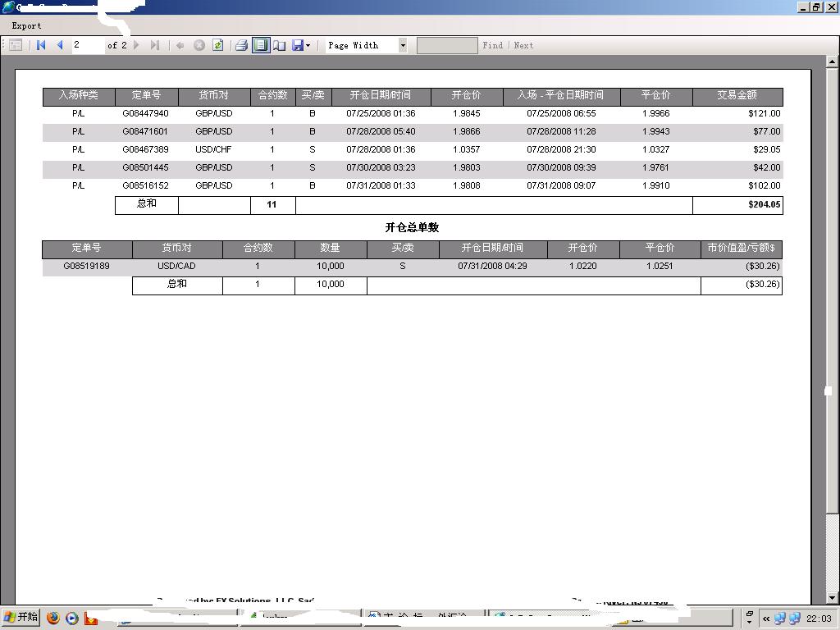Select order number G08516152
Image resolution: width=840 pixels, height=630 pixels.
[x=145, y=186]
